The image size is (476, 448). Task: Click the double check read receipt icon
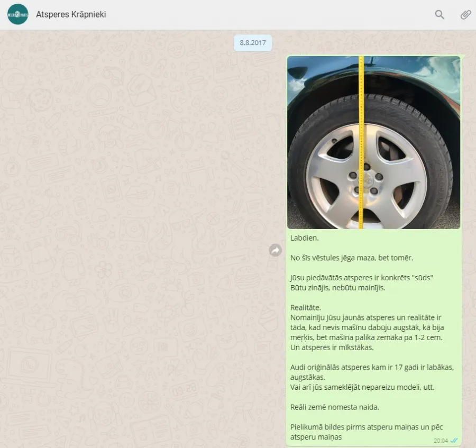click(454, 441)
